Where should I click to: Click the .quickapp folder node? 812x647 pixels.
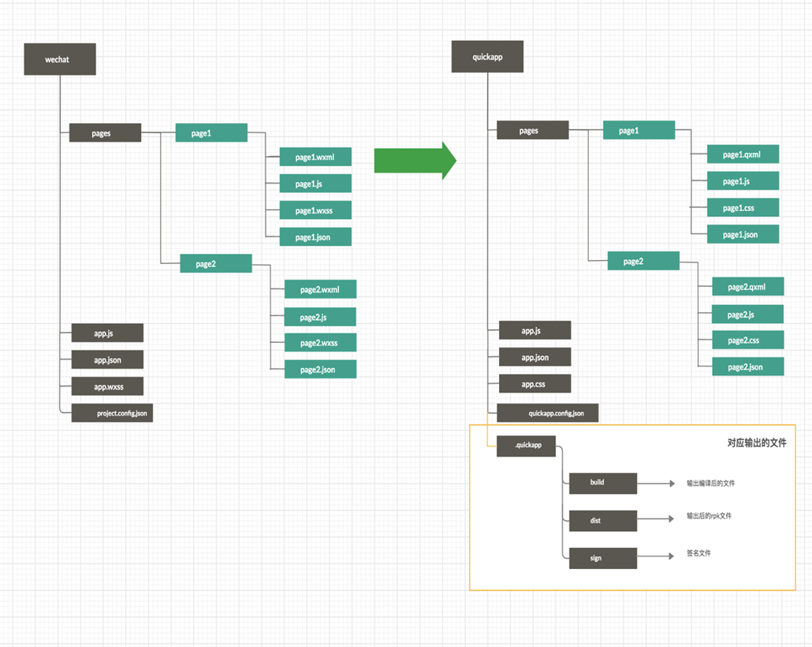pyautogui.click(x=526, y=446)
